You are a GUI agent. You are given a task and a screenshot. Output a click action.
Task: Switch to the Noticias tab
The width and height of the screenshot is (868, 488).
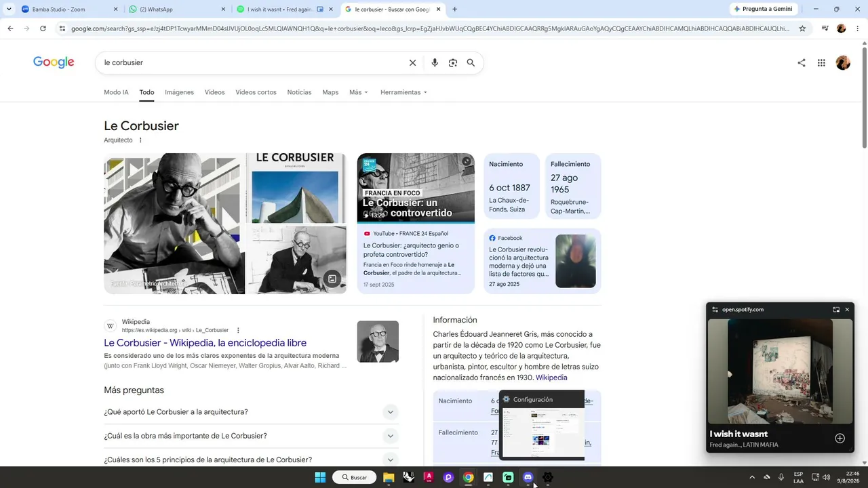299,92
